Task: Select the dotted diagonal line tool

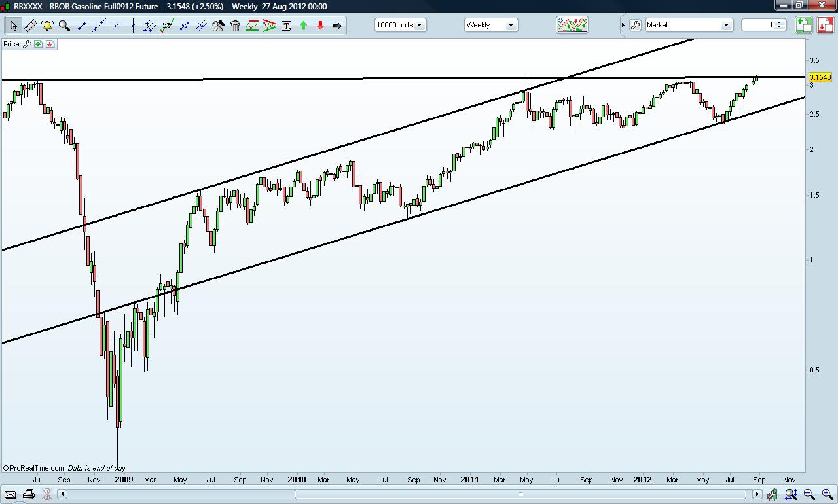Action: coord(184,26)
